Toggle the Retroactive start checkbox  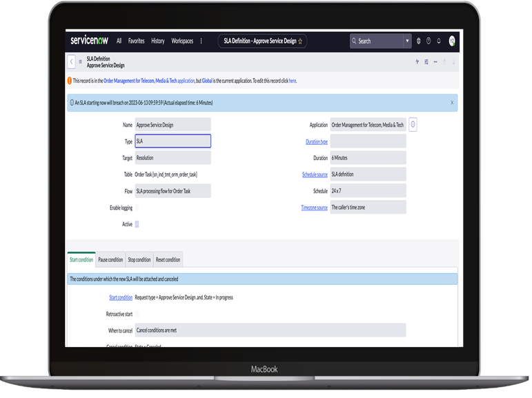(137, 315)
